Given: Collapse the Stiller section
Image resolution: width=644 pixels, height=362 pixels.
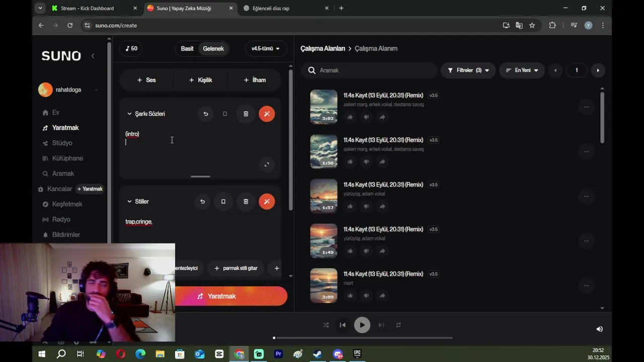Looking at the screenshot, I should tap(129, 202).
